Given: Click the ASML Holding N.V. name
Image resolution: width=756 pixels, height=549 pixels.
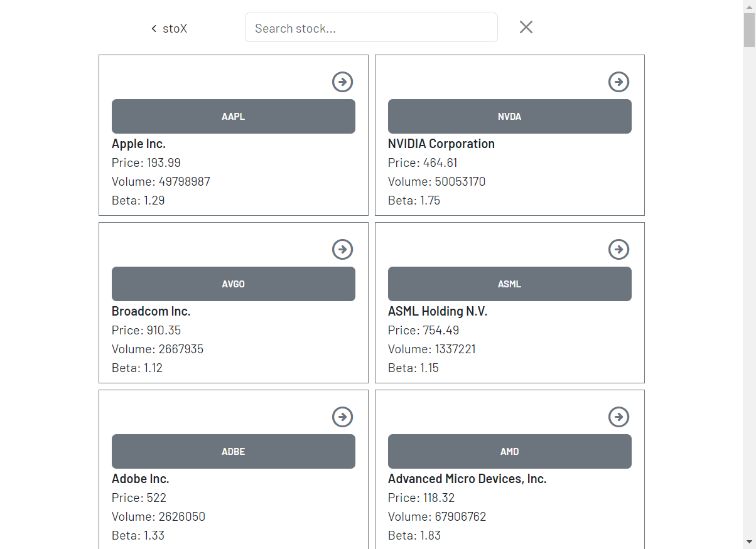Looking at the screenshot, I should pyautogui.click(x=438, y=311).
